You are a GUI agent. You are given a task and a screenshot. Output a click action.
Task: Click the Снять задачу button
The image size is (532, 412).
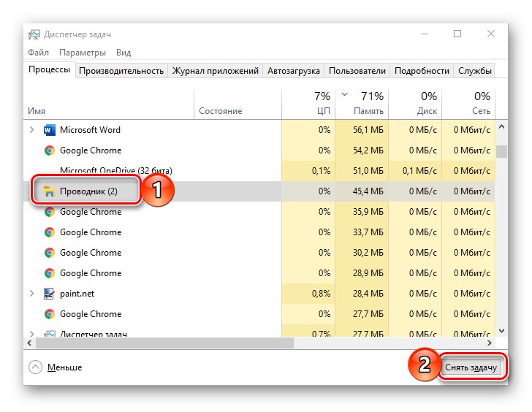pos(472,367)
